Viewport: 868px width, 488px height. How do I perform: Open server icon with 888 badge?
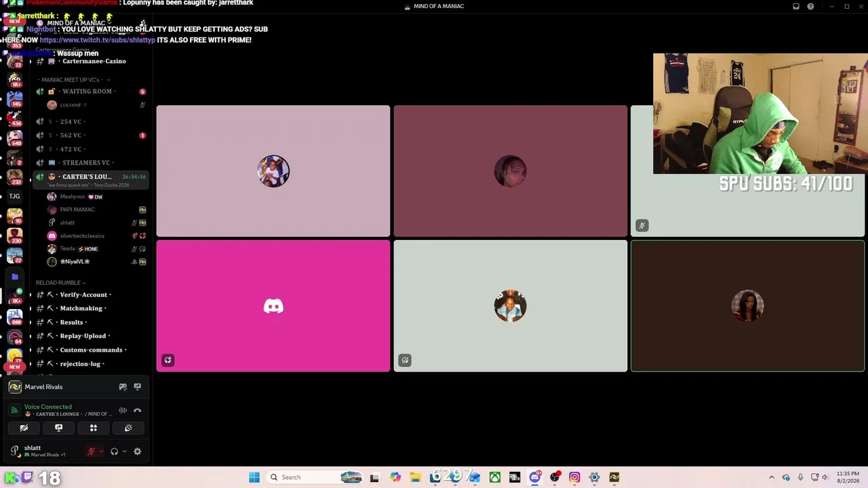point(14,317)
